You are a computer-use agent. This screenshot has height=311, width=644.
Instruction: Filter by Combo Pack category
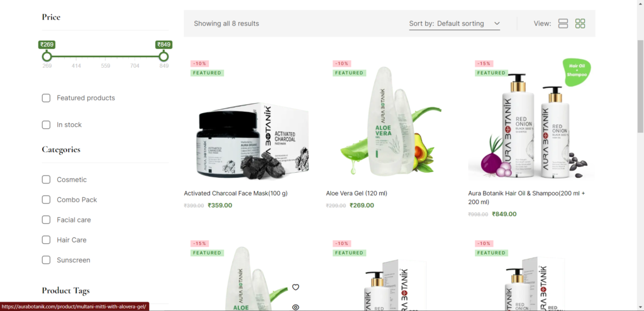point(46,200)
